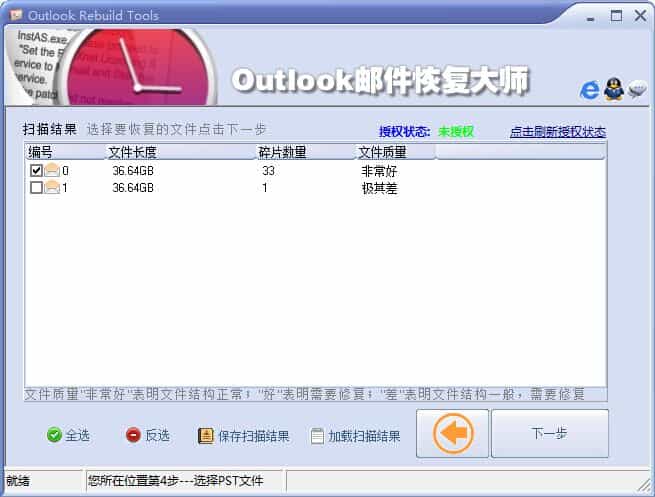655x497 pixels.
Task: Select the 36.64GB size in row 1
Action: (133, 188)
